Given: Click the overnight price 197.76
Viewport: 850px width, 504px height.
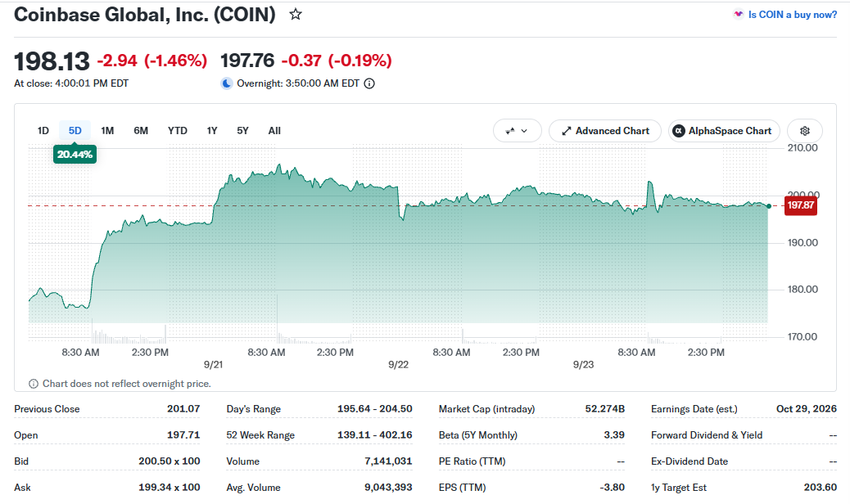Looking at the screenshot, I should 247,61.
